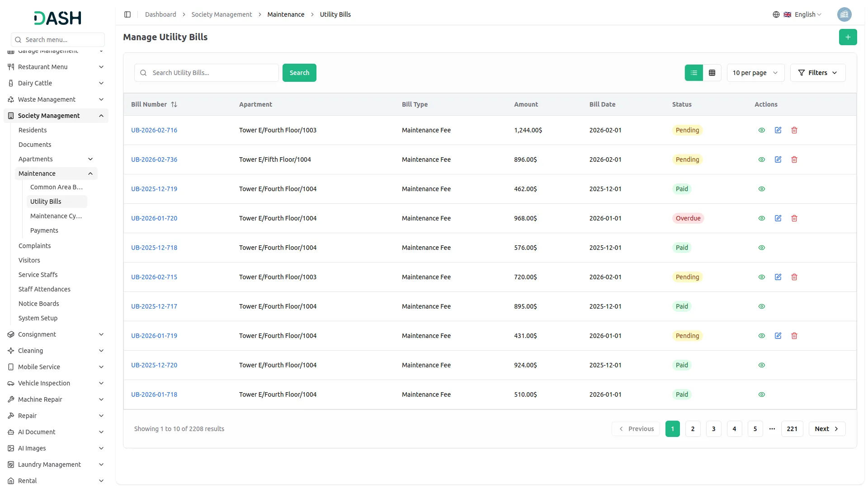Image resolution: width=868 pixels, height=488 pixels.
Task: Open bill link UB-2026-02-715
Action: point(154,277)
